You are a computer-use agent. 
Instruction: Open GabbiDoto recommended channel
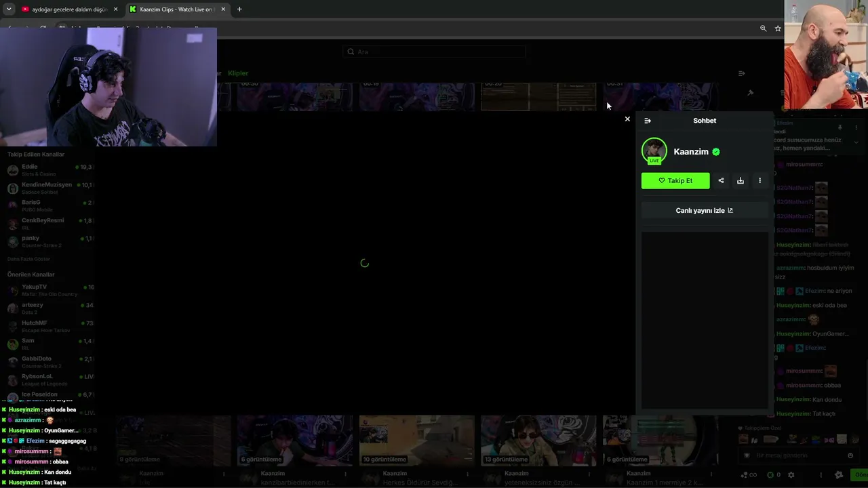(x=50, y=362)
